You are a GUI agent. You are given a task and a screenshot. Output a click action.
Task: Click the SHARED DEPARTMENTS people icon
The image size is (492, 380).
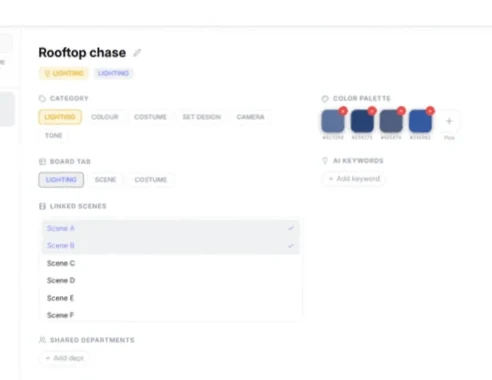click(x=42, y=340)
